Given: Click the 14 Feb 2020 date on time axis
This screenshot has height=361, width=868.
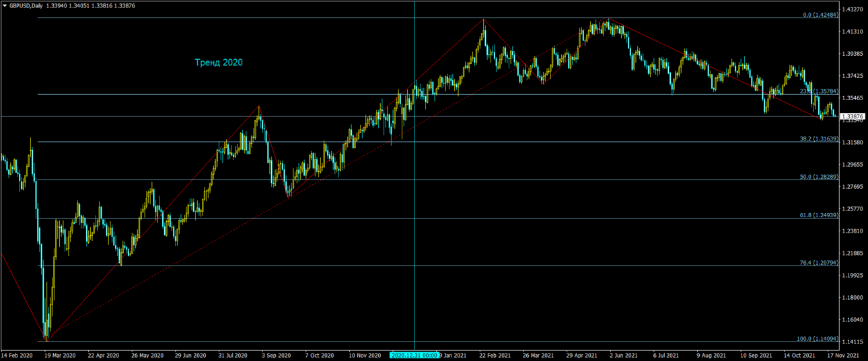Looking at the screenshot, I should [17, 355].
